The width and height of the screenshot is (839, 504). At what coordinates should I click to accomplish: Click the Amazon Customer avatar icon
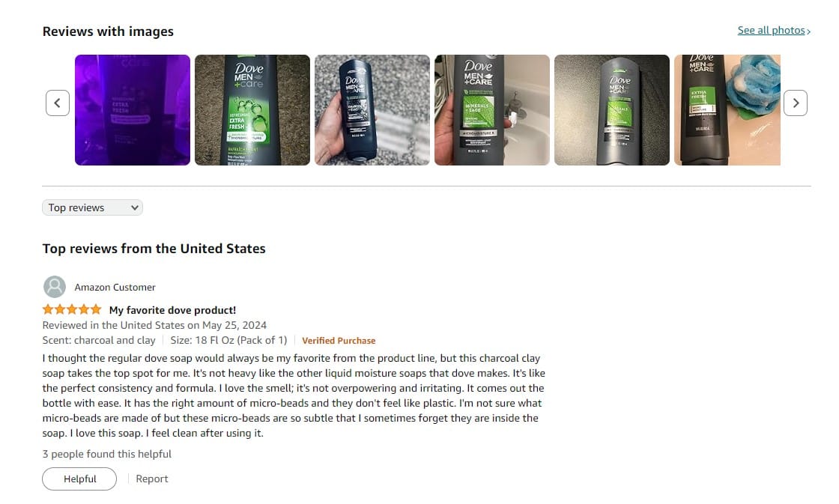coord(55,287)
